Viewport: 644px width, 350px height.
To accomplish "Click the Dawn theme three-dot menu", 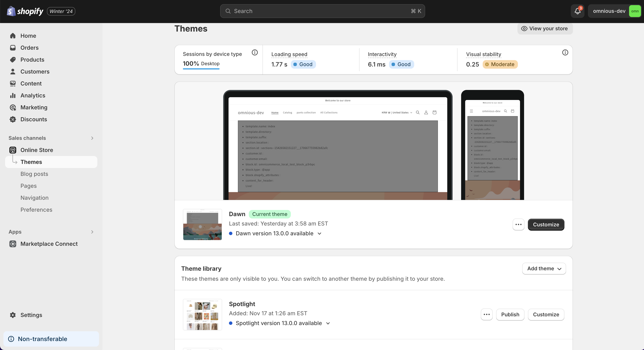I will (x=518, y=224).
